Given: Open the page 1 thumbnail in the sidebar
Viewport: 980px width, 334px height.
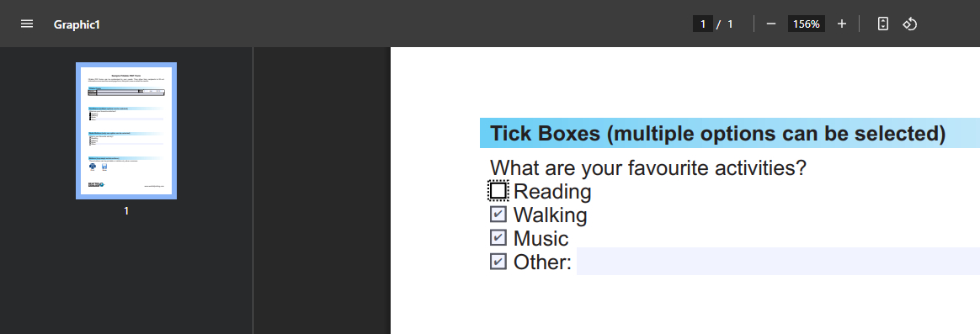Looking at the screenshot, I should [126, 130].
